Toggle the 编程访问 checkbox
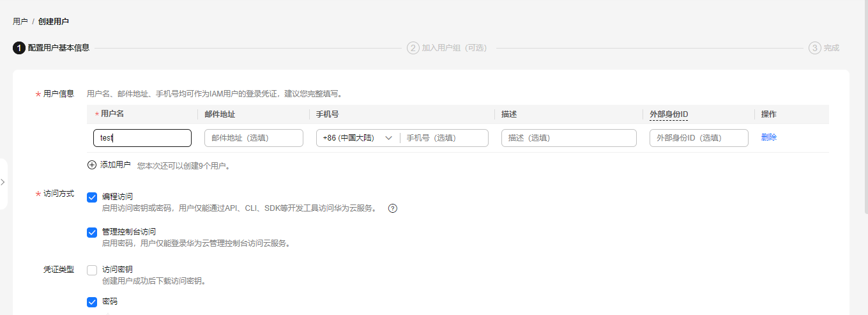The image size is (868, 315). (92, 197)
